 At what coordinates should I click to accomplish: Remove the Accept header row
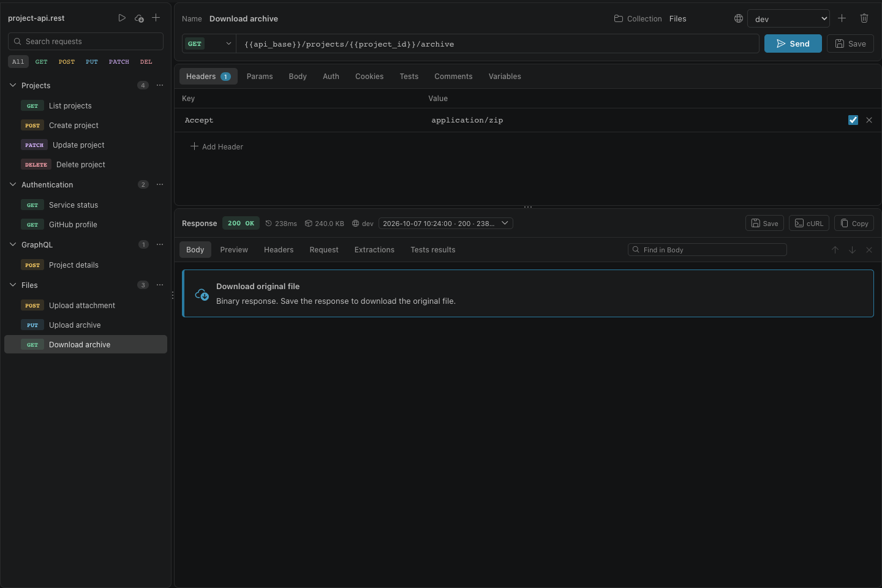[x=869, y=120]
